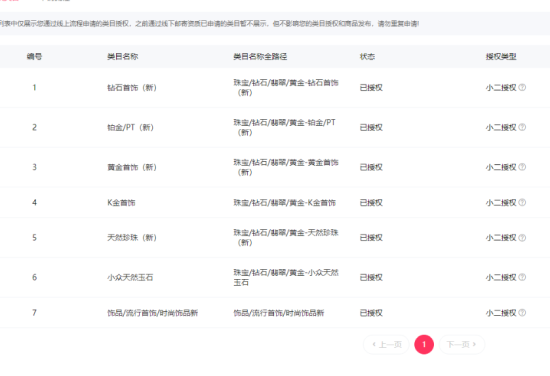
Task: Select category name 小众天然玉石
Action: click(130, 277)
